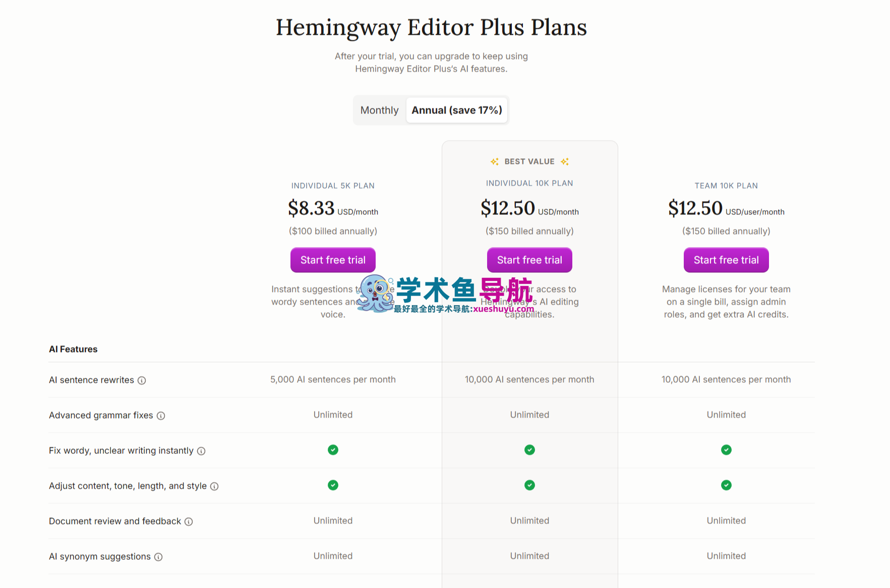Click green checkmark in Team 10K column
This screenshot has height=588, width=890.
pos(726,450)
